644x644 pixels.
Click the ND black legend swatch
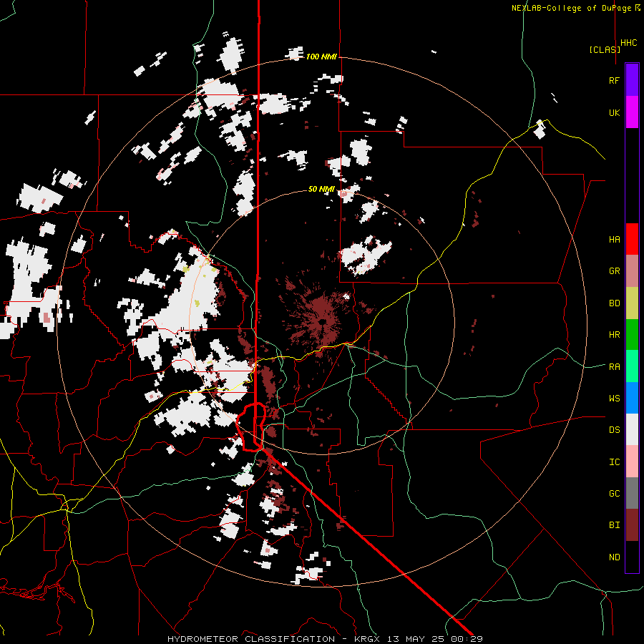coord(632,557)
